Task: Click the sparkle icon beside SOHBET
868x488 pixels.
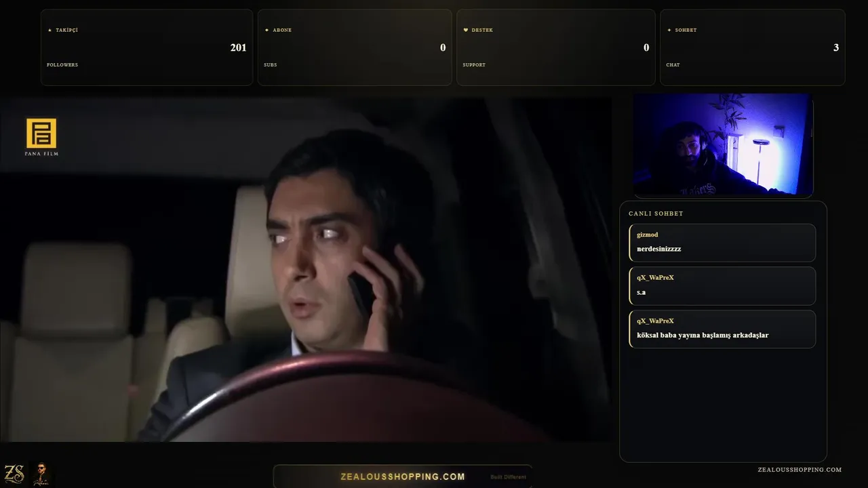Action: click(x=669, y=30)
